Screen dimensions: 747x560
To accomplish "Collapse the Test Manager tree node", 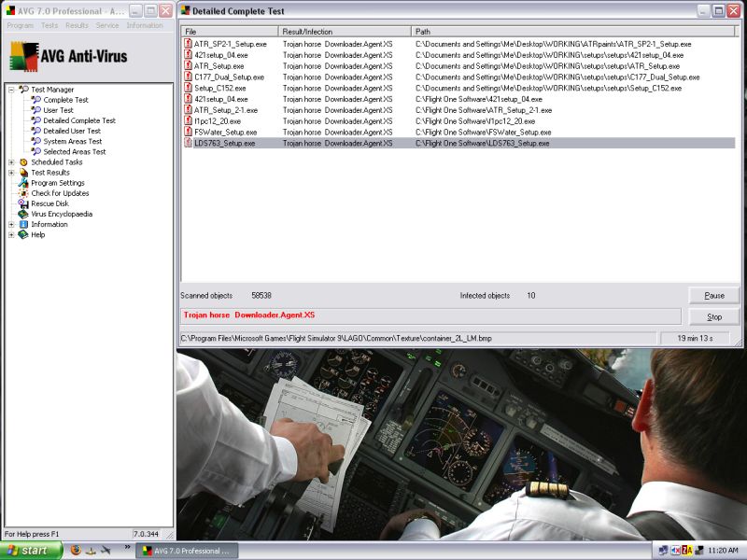I will 11,90.
